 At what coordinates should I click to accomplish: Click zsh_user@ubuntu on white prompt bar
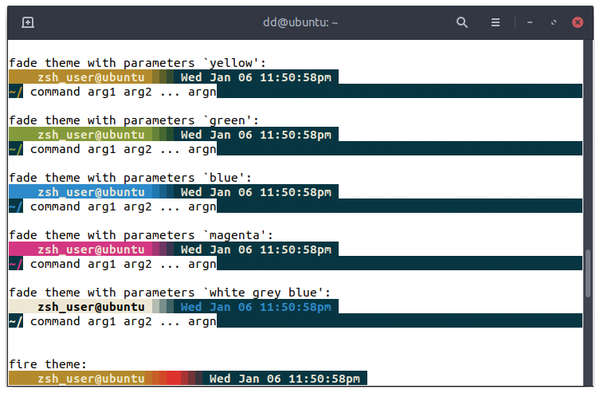(91, 307)
